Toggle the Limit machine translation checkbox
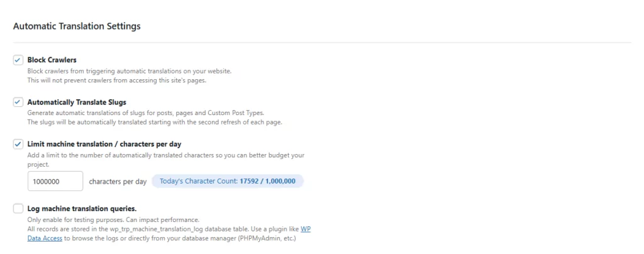 click(18, 145)
